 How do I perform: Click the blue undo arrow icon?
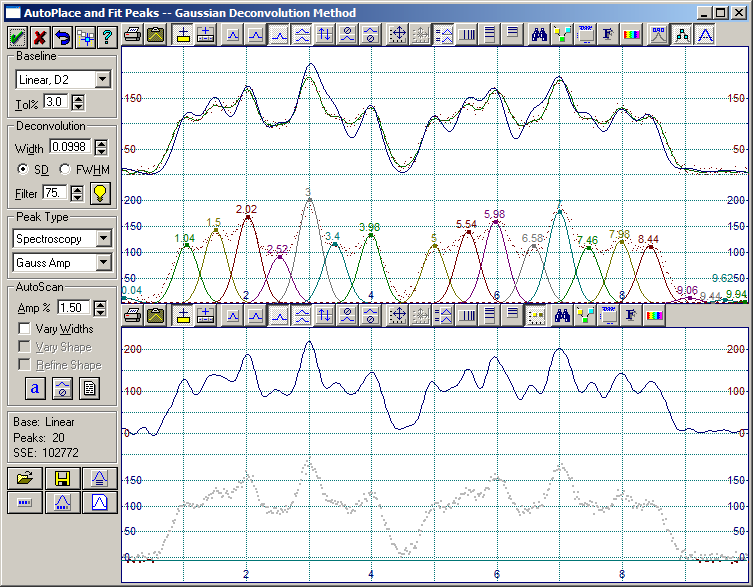(62, 37)
